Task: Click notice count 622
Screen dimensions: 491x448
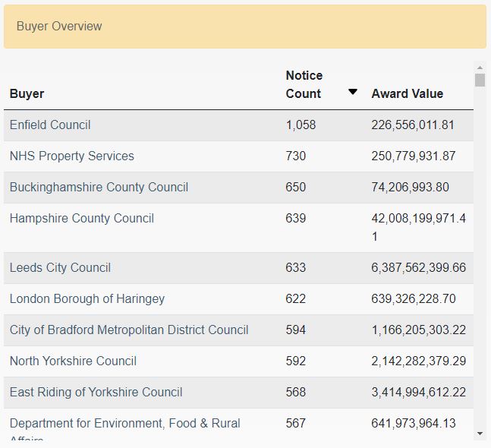Action: (296, 299)
